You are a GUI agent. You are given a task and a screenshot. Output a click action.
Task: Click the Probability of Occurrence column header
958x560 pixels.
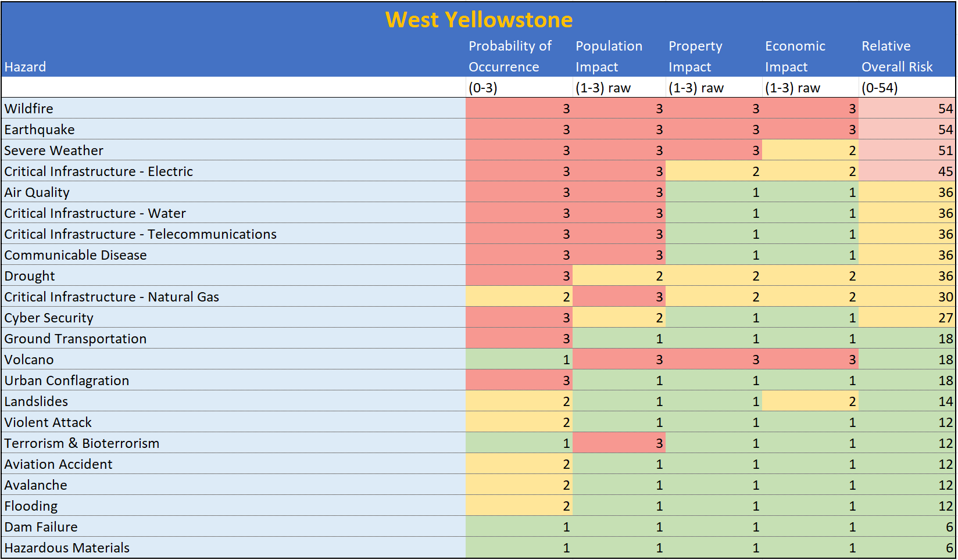tap(509, 56)
